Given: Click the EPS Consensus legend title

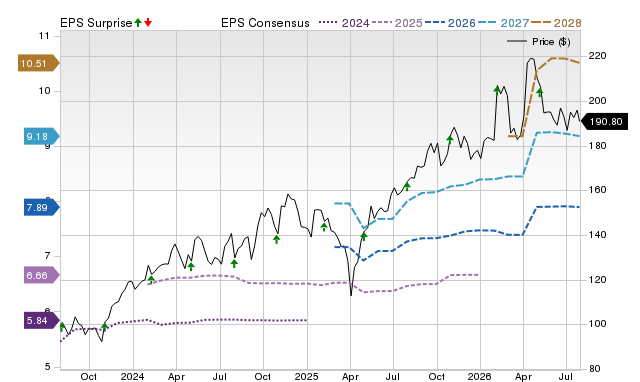Looking at the screenshot, I should (x=265, y=23).
